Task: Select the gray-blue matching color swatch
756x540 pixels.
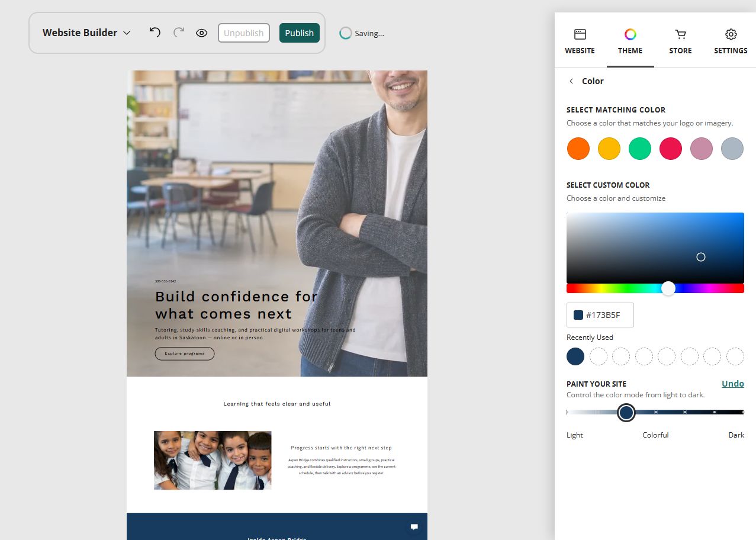Action: [732, 149]
